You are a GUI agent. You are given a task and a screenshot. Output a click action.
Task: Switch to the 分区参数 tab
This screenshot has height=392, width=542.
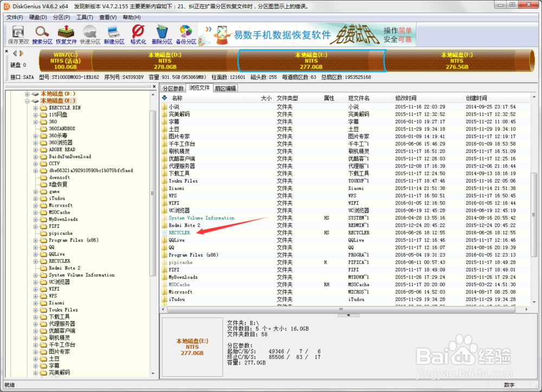173,88
